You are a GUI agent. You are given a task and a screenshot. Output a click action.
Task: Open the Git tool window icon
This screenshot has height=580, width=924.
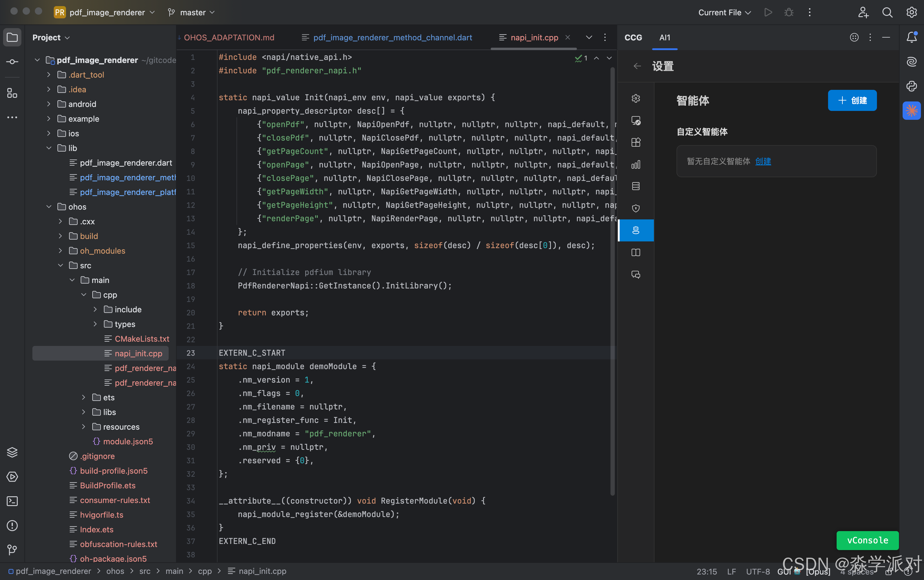pyautogui.click(x=12, y=550)
